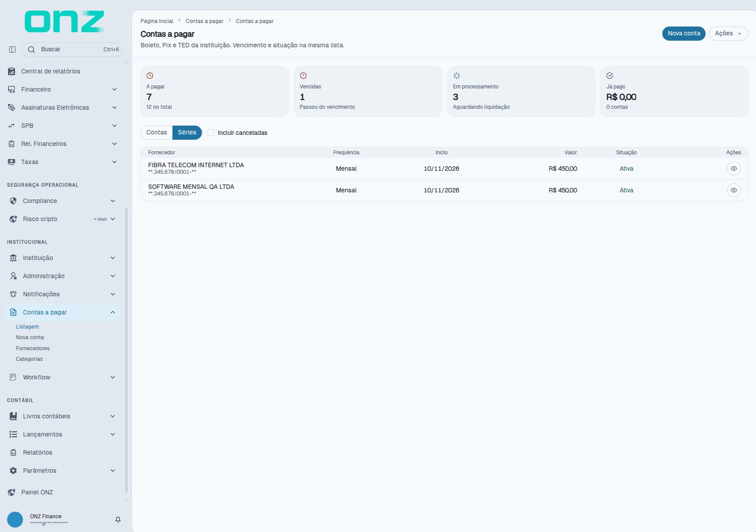The height and width of the screenshot is (532, 756).
Task: Click the ONZ Finance user avatar
Action: click(15, 520)
